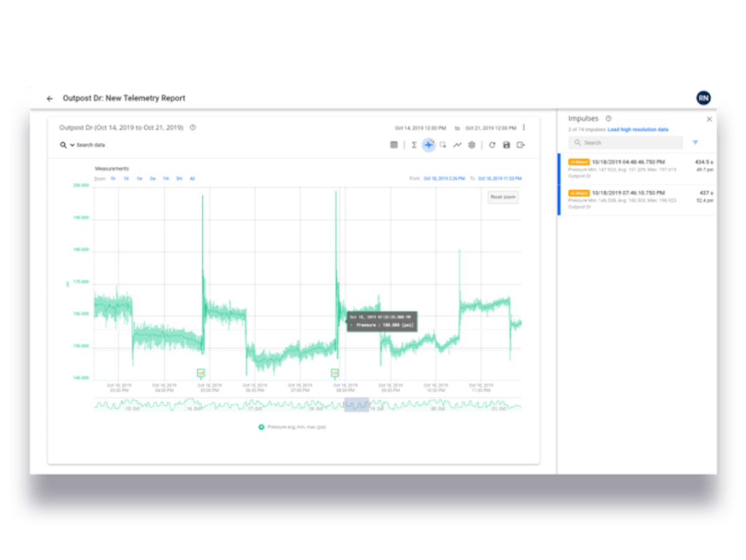Viewport: 746px width, 560px height.
Task: Click the highlighted range on the timeline navigator
Action: [356, 405]
